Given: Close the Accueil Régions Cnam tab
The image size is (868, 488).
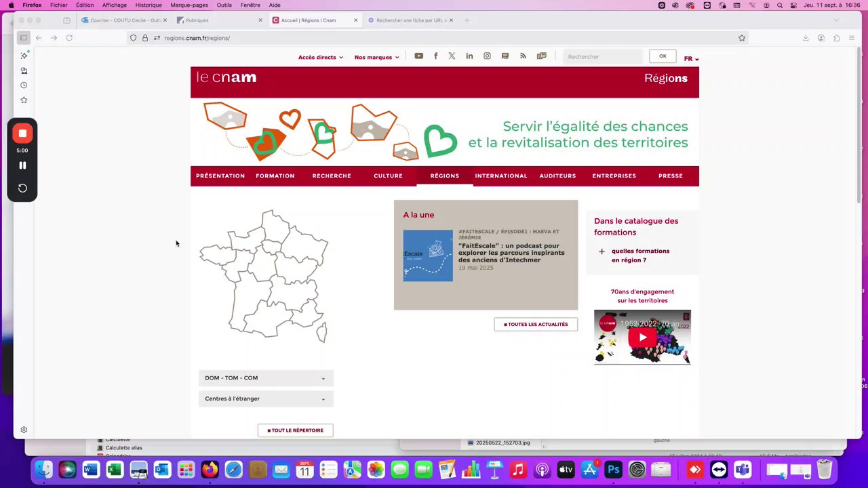Looking at the screenshot, I should click(x=355, y=20).
